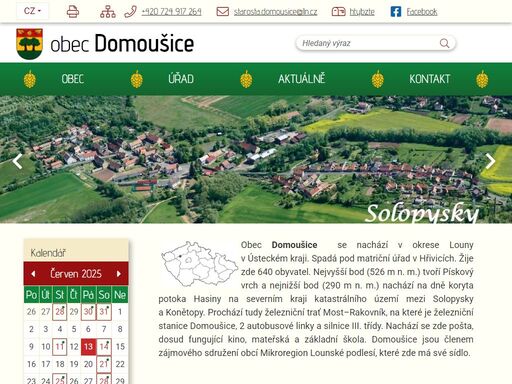Open the sitemap icon
The height and width of the screenshot is (384, 512).
(108, 12)
